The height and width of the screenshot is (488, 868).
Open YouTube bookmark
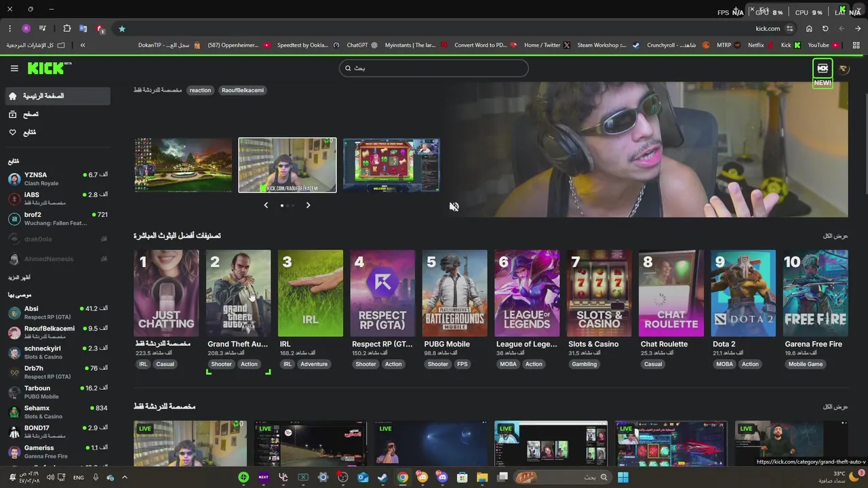tap(823, 45)
